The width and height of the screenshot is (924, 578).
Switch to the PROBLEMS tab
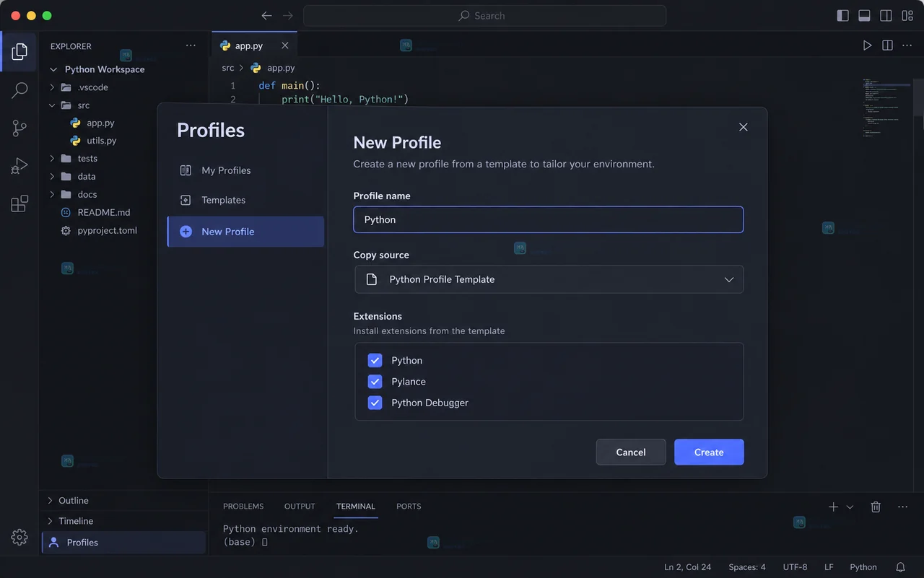click(243, 507)
